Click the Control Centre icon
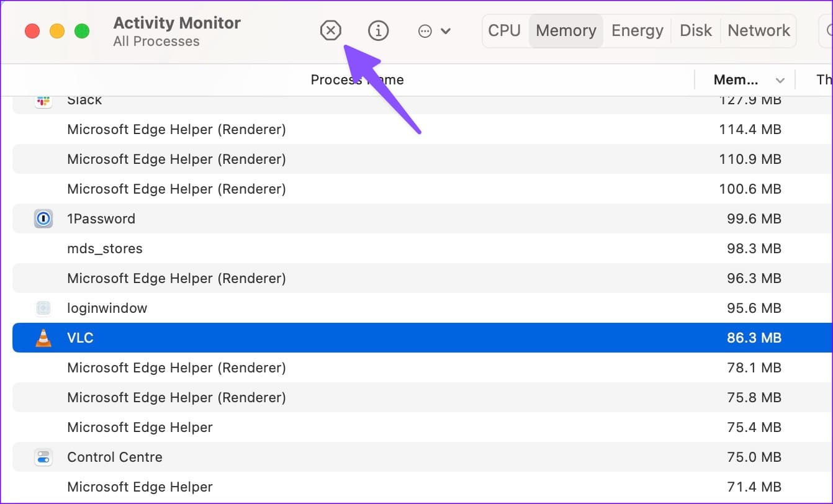Screen dimensions: 833x504 pyautogui.click(x=43, y=457)
